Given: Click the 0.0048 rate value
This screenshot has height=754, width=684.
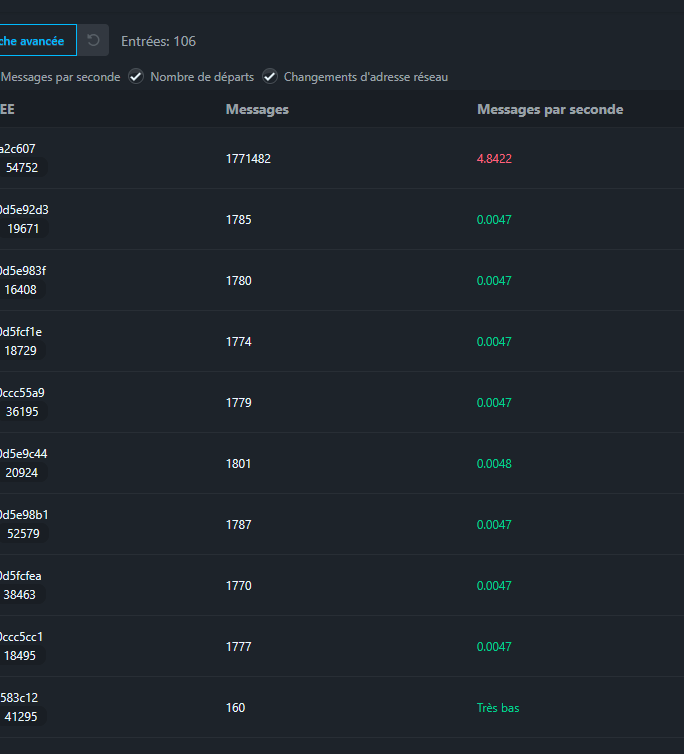Looking at the screenshot, I should tap(494, 464).
